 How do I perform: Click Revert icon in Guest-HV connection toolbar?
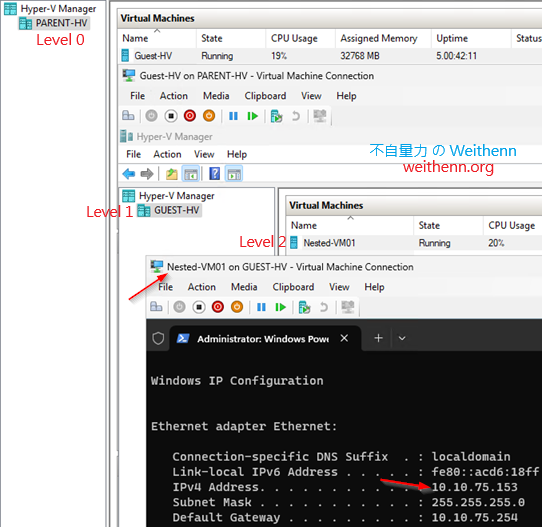(x=296, y=116)
